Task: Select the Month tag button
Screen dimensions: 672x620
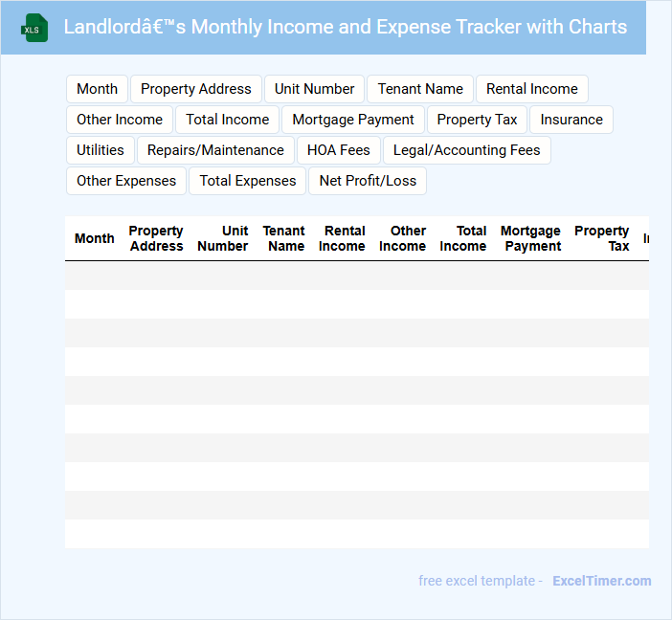Action: (97, 89)
